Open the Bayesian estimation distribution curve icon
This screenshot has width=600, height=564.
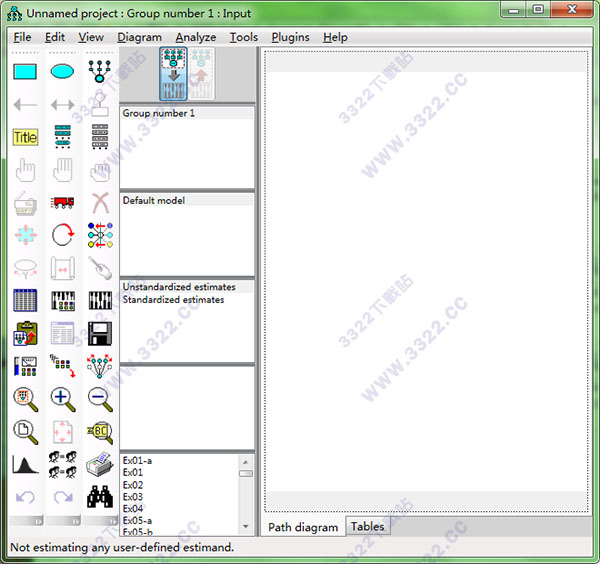coord(25,464)
